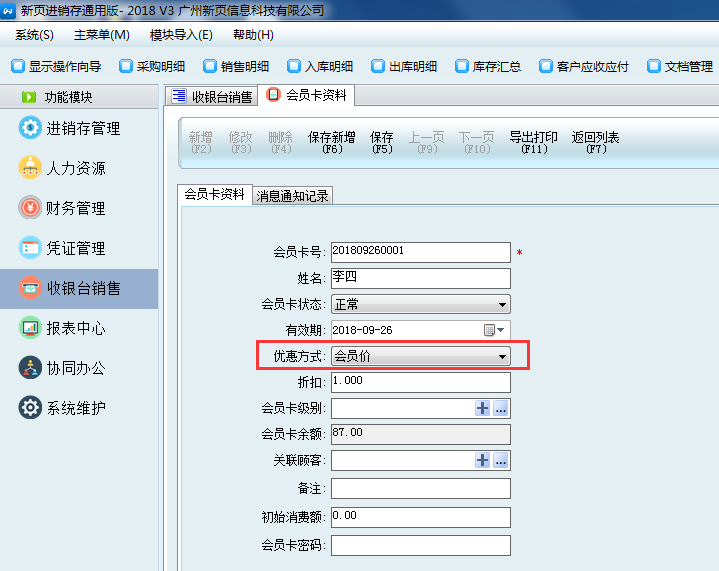The image size is (719, 571).
Task: Click the 返回列表 (F7) button
Action: (596, 142)
